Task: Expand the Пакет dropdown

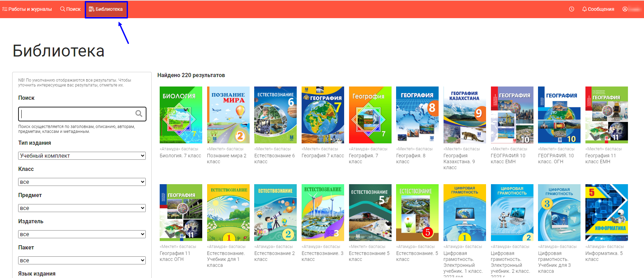Action: tap(82, 260)
